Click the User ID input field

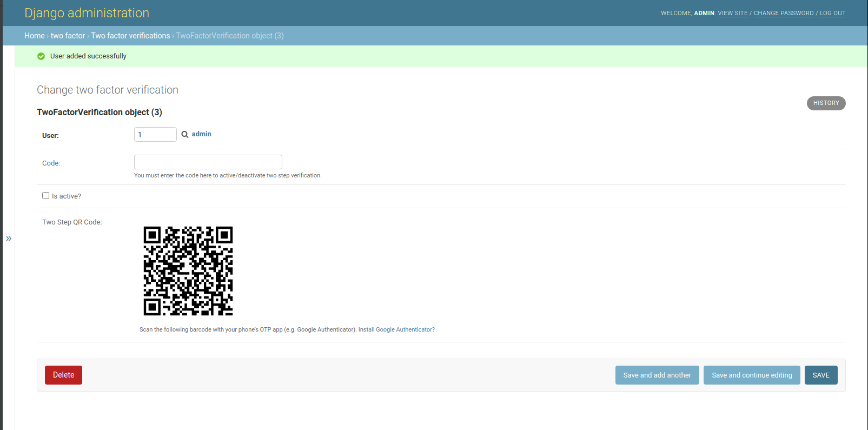pos(155,134)
